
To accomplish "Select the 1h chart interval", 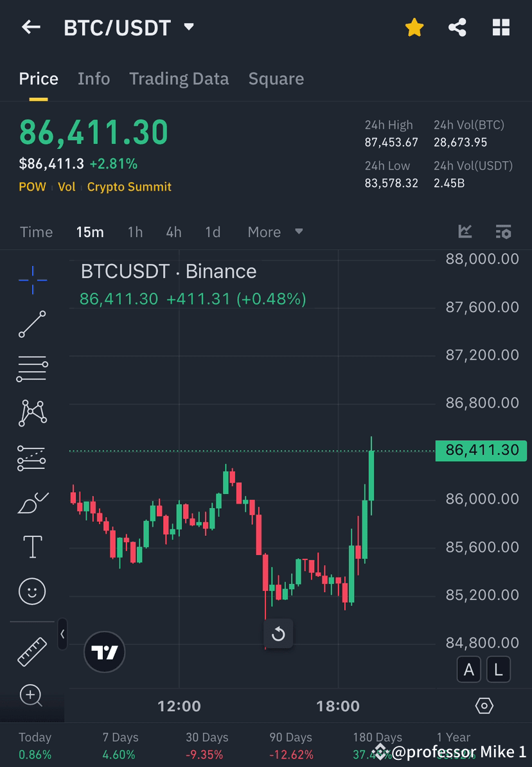I will pos(135,232).
